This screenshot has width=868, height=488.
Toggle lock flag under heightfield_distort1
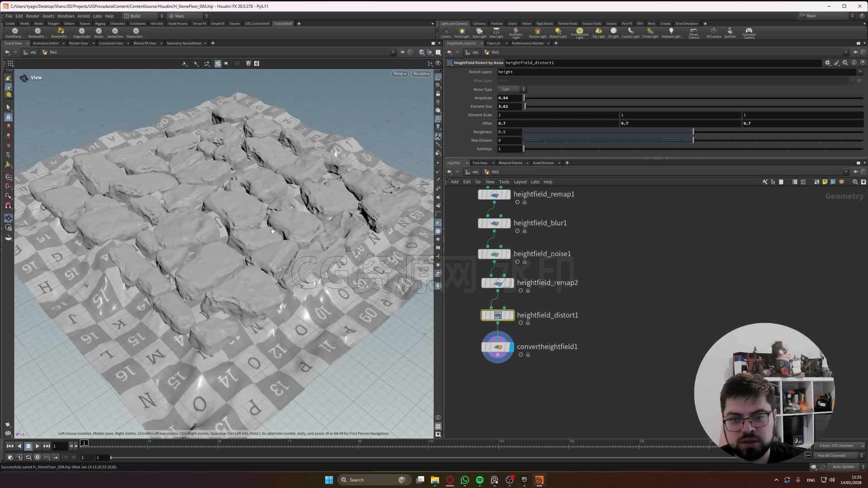click(x=528, y=323)
